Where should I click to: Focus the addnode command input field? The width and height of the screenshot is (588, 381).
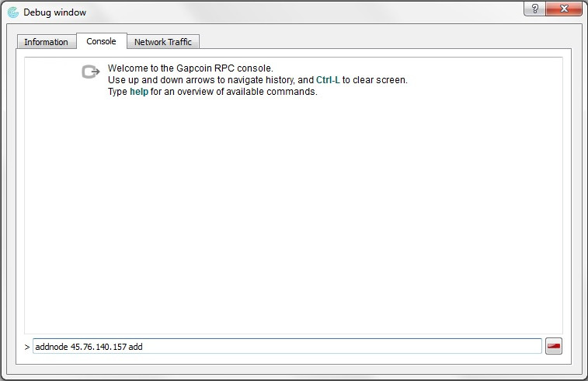click(x=287, y=346)
